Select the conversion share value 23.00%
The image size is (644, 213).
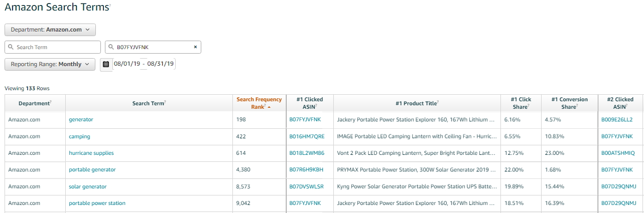coord(555,153)
